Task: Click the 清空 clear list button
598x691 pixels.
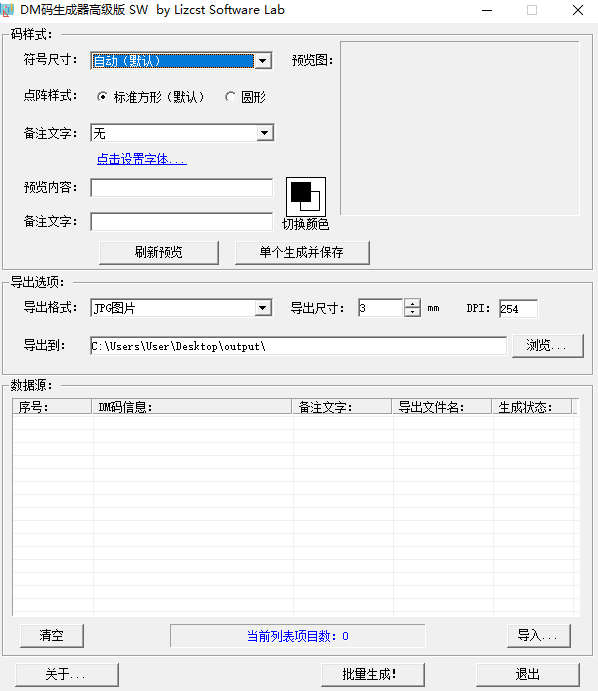Action: pos(52,635)
